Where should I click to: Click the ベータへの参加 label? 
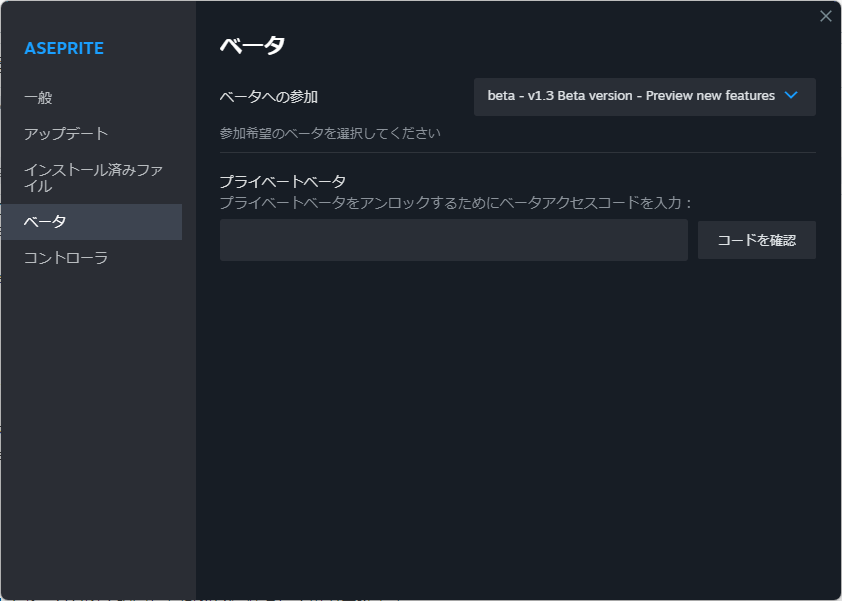(269, 97)
